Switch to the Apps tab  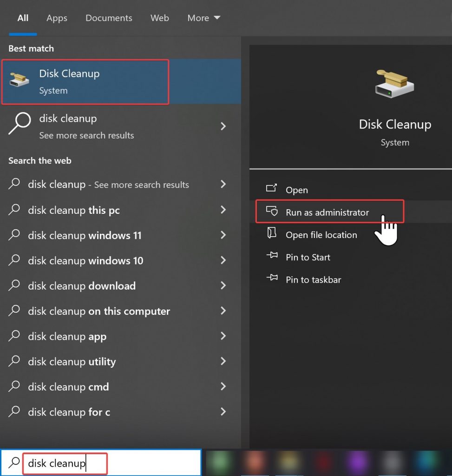[x=57, y=18]
